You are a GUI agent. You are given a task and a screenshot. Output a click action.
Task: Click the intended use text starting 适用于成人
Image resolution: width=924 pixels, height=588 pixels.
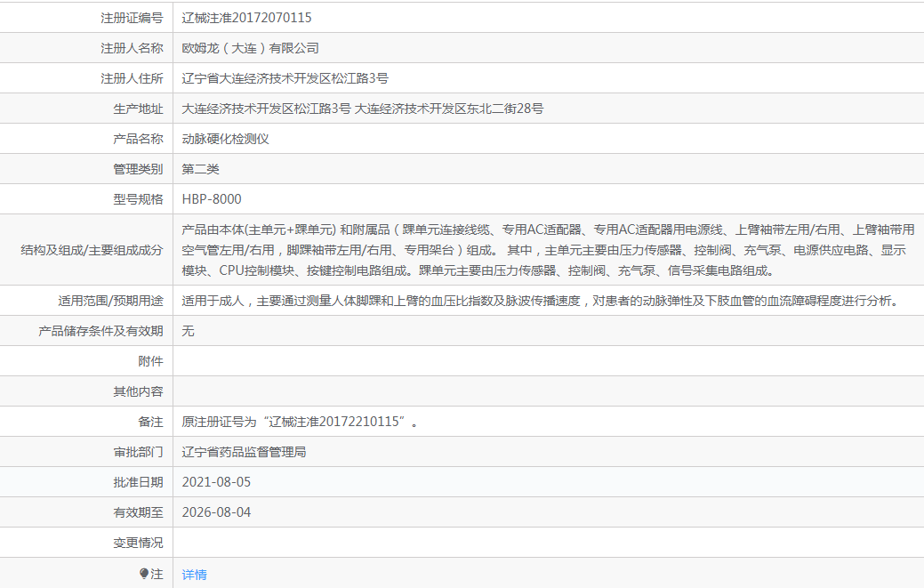(x=542, y=301)
